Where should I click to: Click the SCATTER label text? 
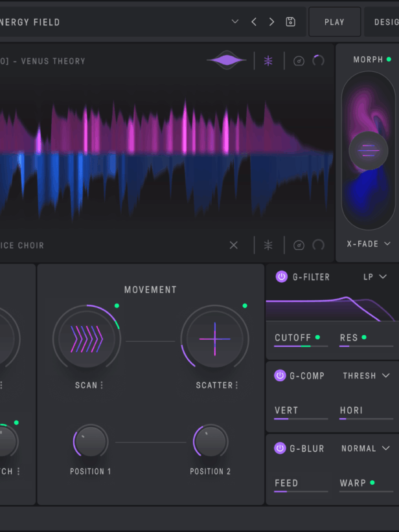pyautogui.click(x=214, y=386)
